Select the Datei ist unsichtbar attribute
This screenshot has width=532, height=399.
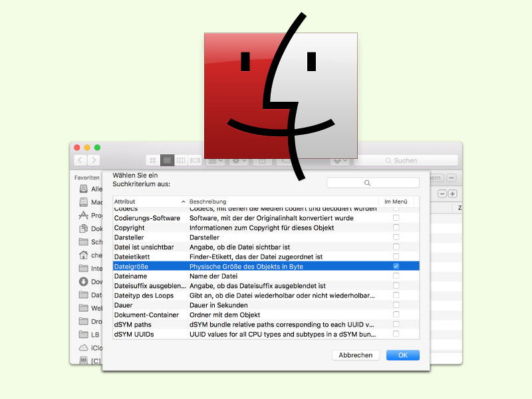click(x=266, y=247)
